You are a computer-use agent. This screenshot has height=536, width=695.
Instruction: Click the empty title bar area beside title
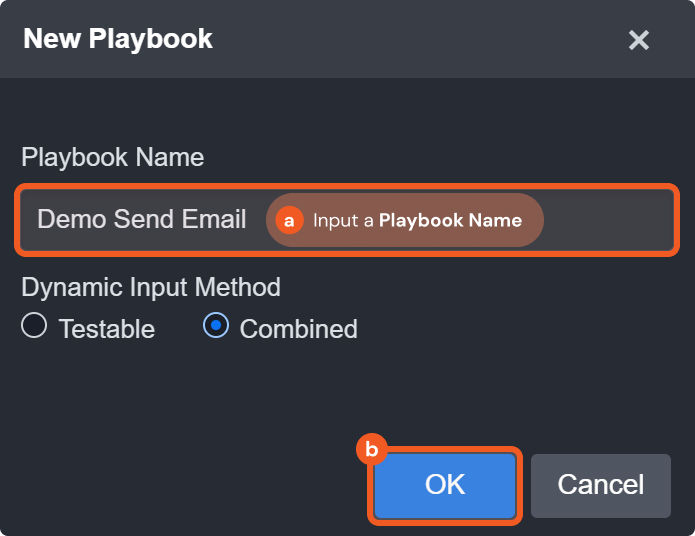click(x=420, y=39)
